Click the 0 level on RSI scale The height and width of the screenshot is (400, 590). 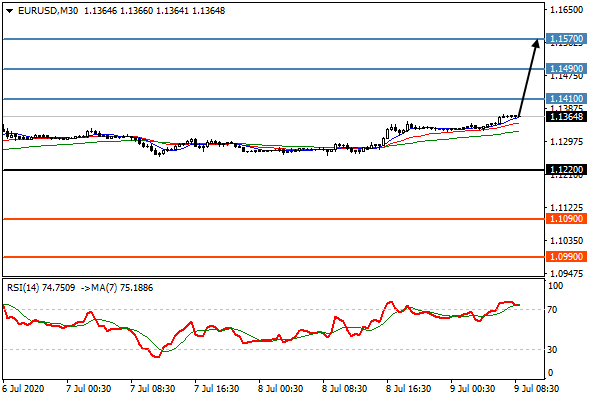tap(551, 373)
